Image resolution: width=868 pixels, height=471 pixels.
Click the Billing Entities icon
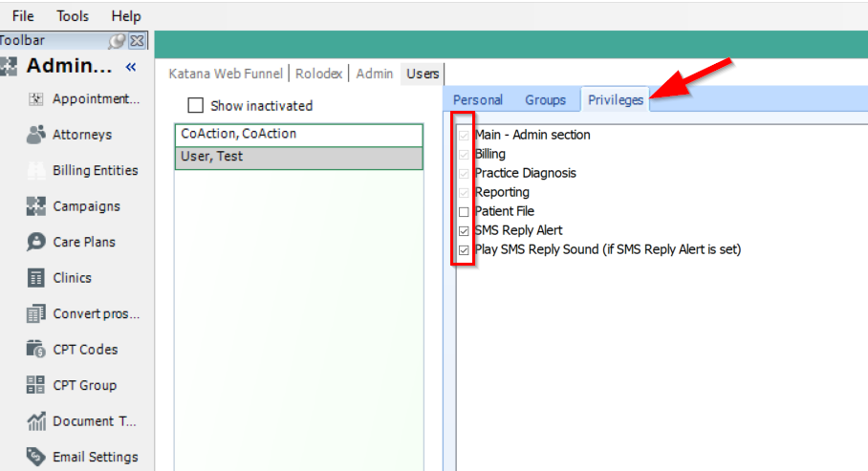point(36,170)
